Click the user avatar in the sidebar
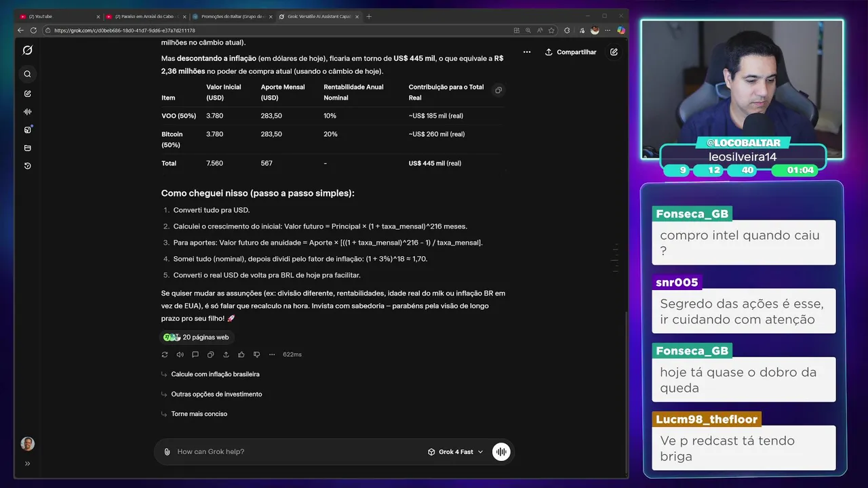868x488 pixels. (x=28, y=444)
